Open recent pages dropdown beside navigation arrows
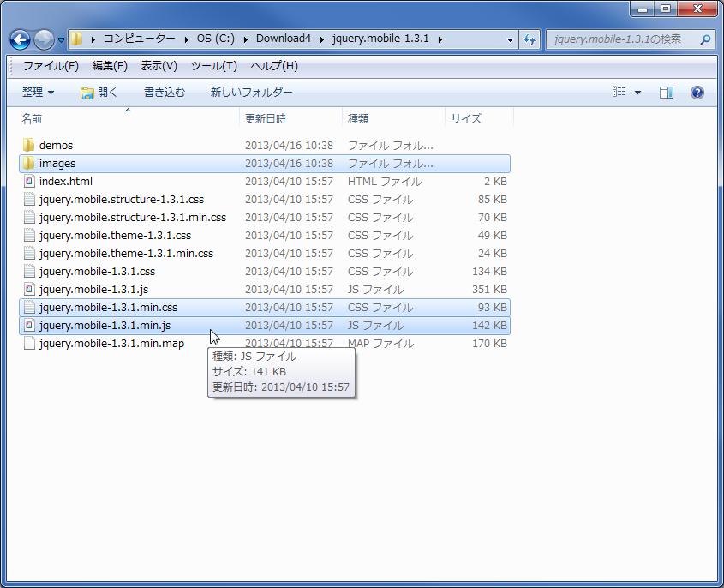Screen dimensions: 724x588 click(x=61, y=40)
